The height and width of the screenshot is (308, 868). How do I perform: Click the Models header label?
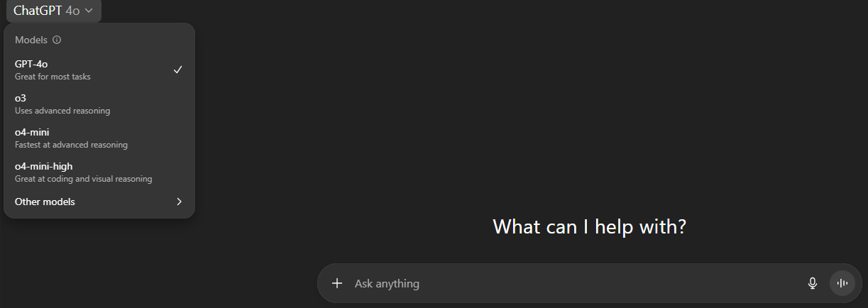[31, 40]
